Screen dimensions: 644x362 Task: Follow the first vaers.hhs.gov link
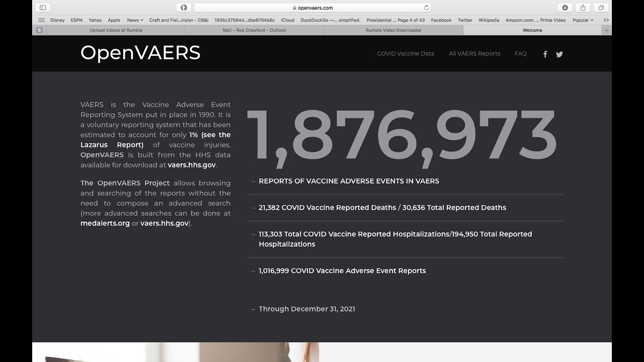[192, 165]
